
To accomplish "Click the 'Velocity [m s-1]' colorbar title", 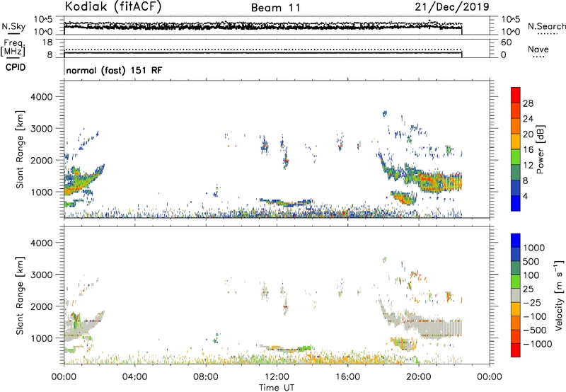I will (559, 295).
